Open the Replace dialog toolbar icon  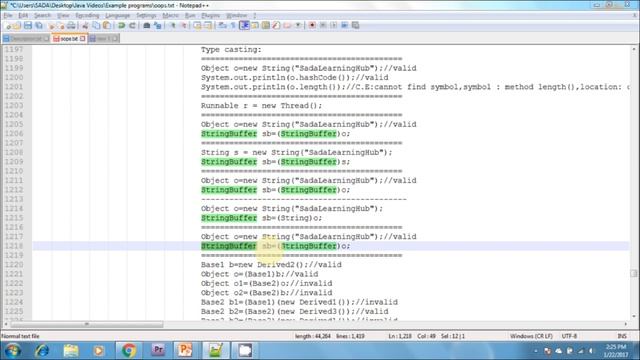tap(158, 25)
